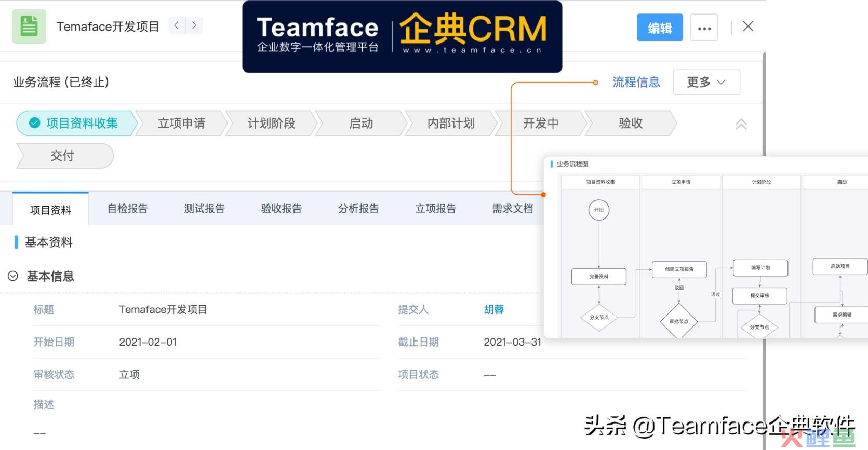This screenshot has width=868, height=450.
Task: Click the 业务流程图 panel title
Action: 572,164
